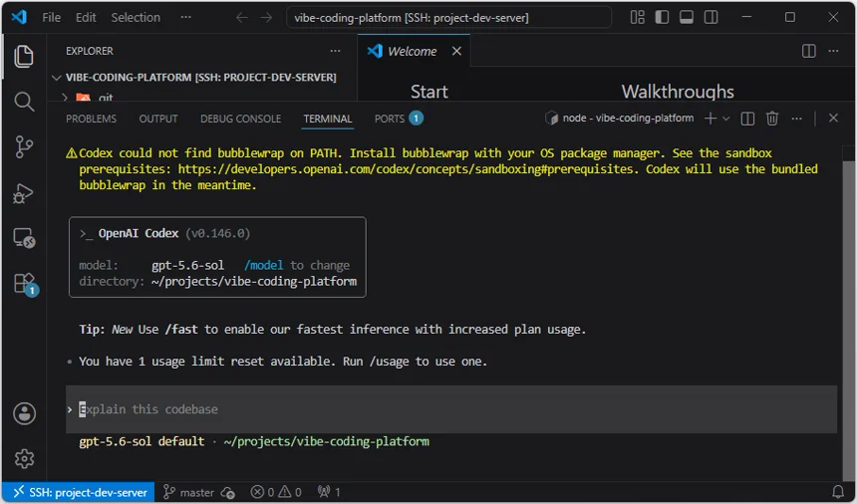Open the Accounts menu icon
857x504 pixels.
pyautogui.click(x=24, y=413)
